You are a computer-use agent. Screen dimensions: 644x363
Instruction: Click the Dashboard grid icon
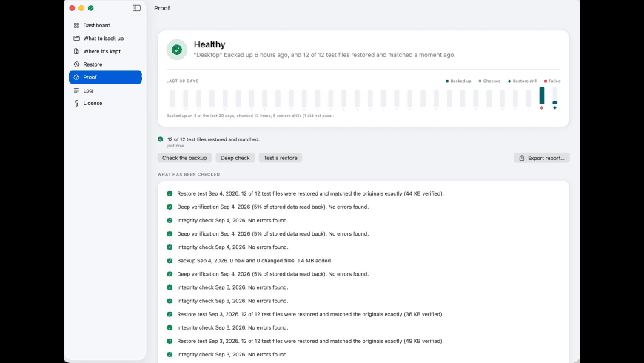(x=76, y=25)
